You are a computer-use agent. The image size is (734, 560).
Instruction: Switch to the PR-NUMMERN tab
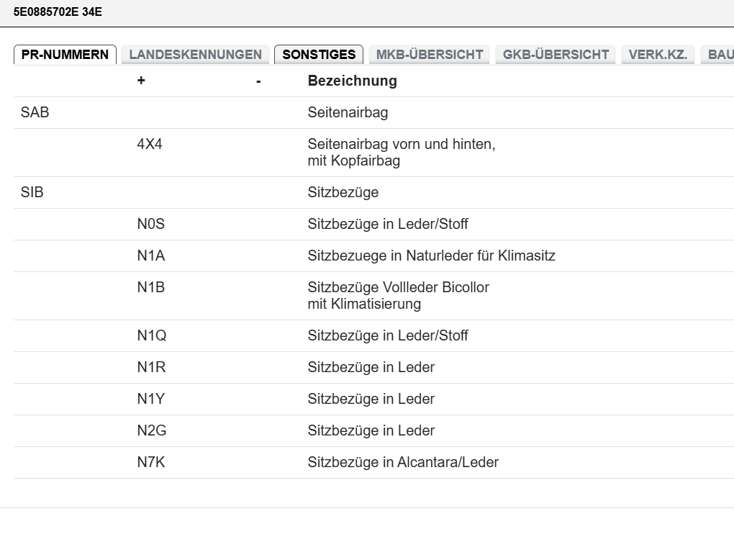(65, 55)
